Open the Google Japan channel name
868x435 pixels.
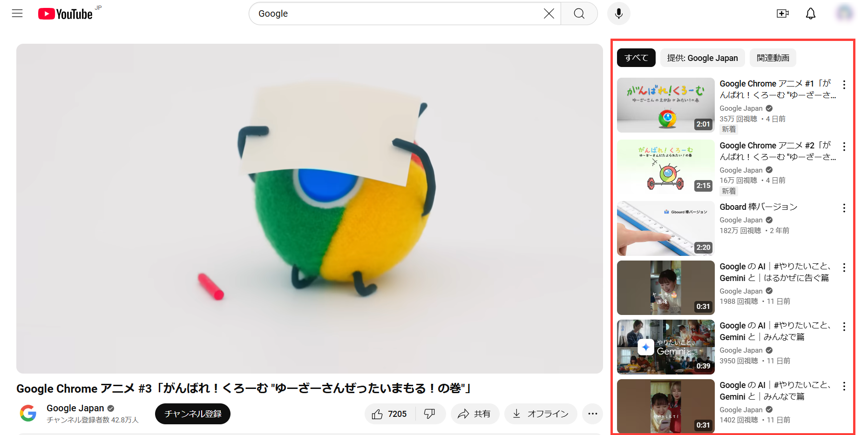(x=75, y=408)
